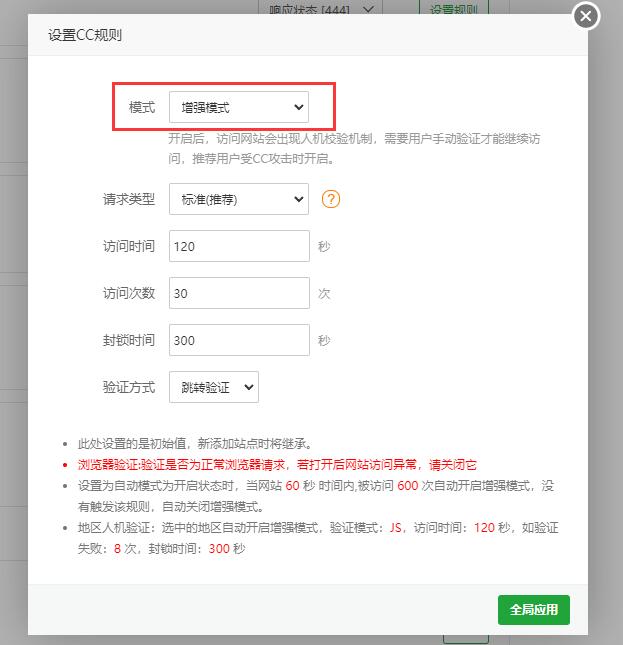Click the 访问时间 field label
The width and height of the screenshot is (623, 645).
coord(129,246)
